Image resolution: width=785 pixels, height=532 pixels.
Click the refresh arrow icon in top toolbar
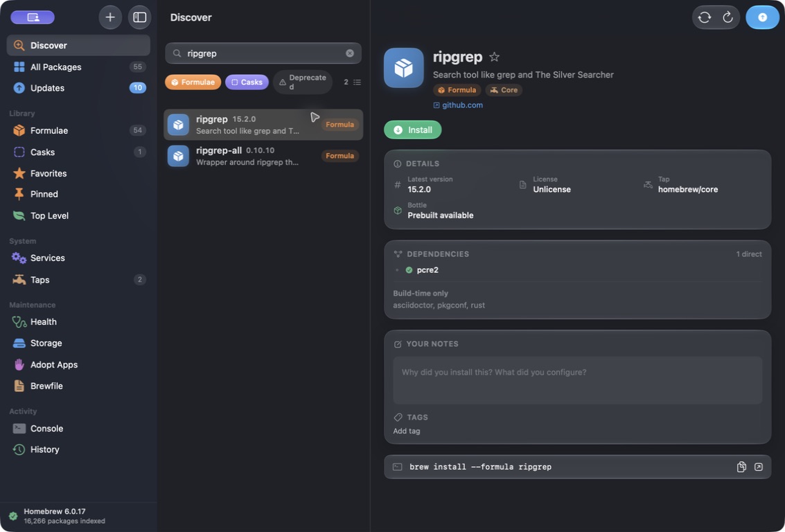click(728, 17)
